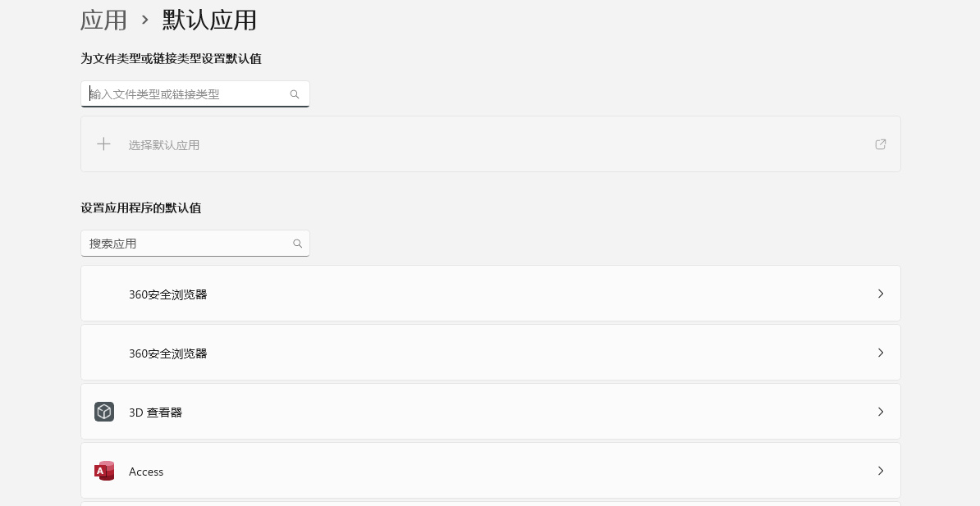The image size is (980, 506).
Task: Expand the lower 360安全浏览器 entry chevron
Action: [x=881, y=353]
